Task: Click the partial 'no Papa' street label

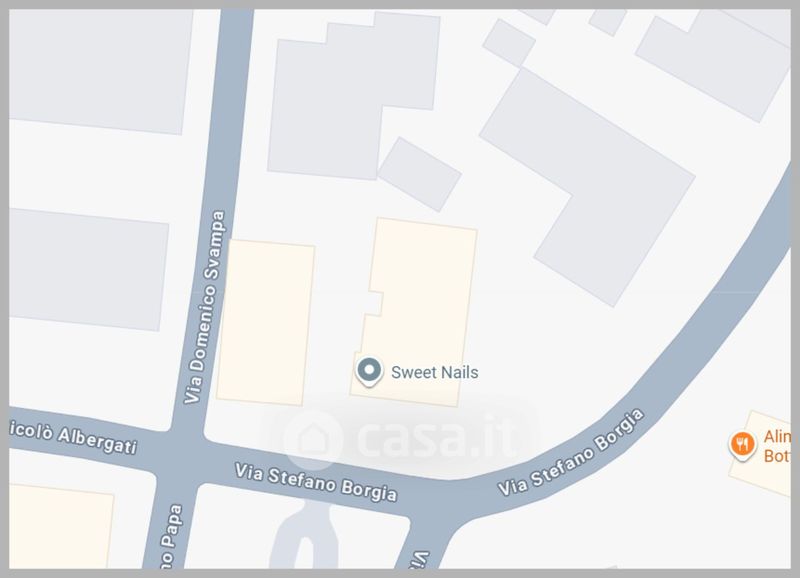Action: pyautogui.click(x=170, y=536)
